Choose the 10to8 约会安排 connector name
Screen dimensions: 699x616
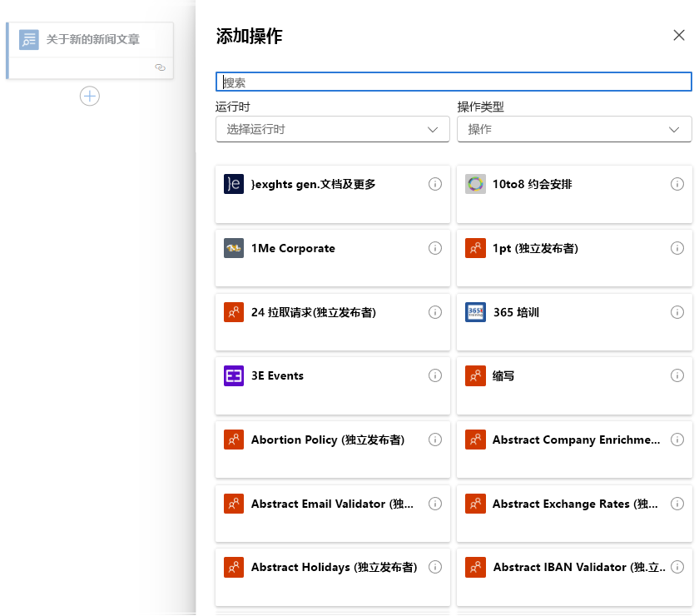533,184
